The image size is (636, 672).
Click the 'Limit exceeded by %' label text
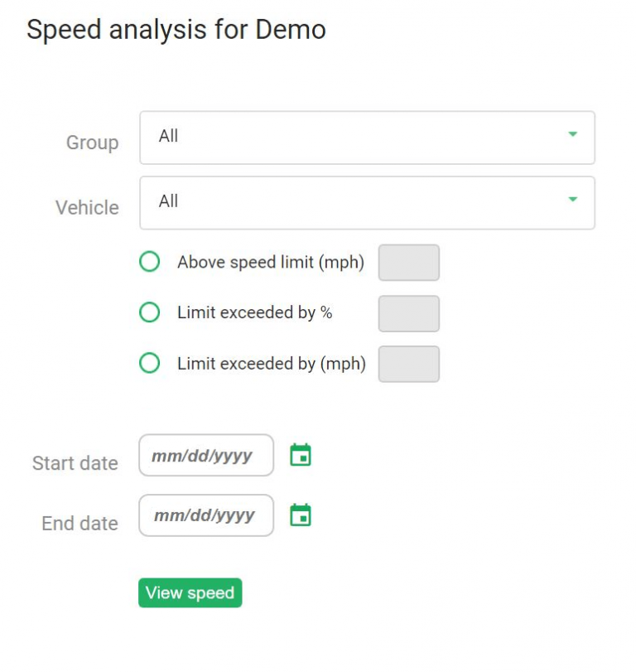click(255, 313)
